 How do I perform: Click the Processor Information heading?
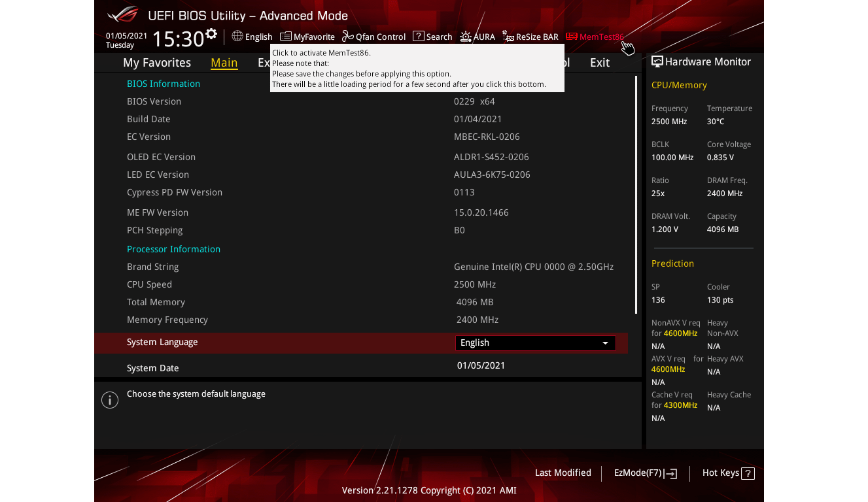click(173, 249)
